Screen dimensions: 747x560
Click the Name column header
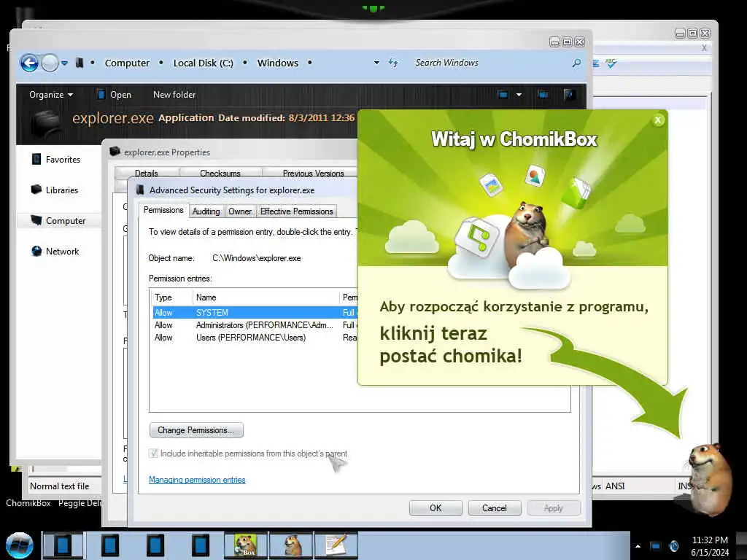pos(265,297)
